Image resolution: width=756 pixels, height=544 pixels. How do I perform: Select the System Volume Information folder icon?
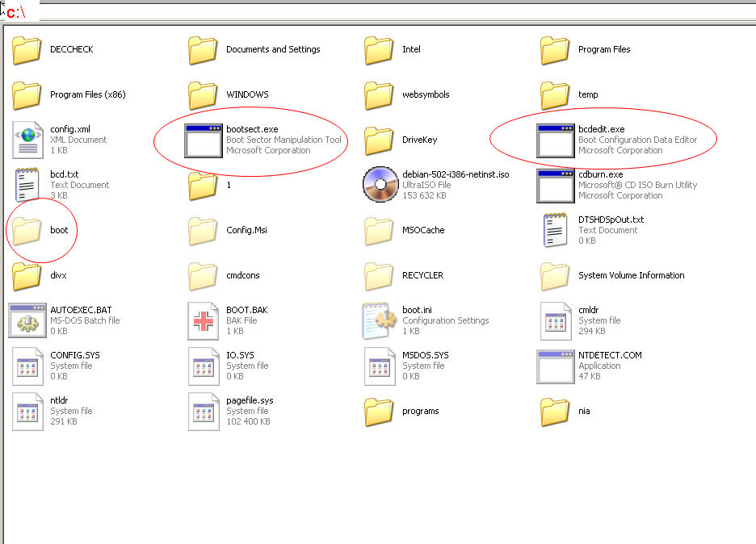[555, 276]
